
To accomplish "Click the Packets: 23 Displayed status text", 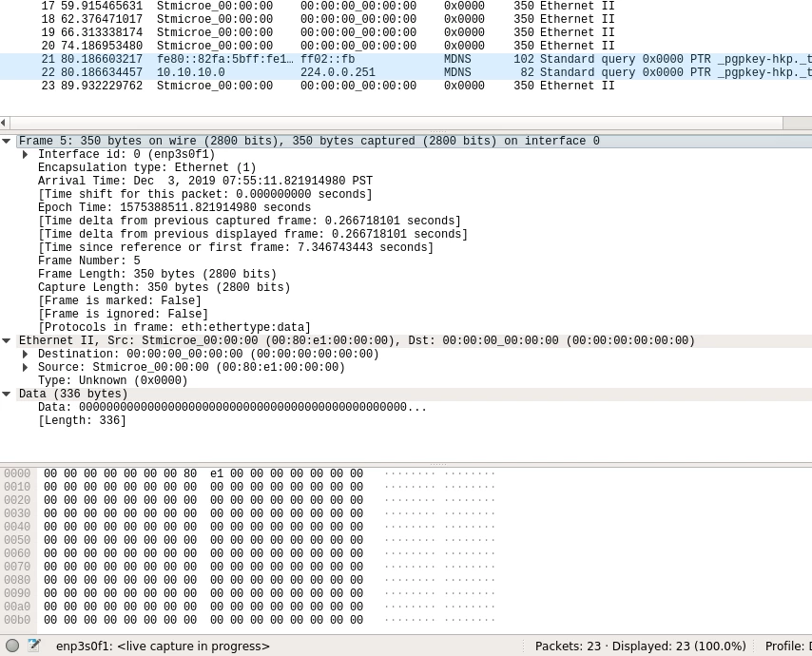I will (x=640, y=646).
